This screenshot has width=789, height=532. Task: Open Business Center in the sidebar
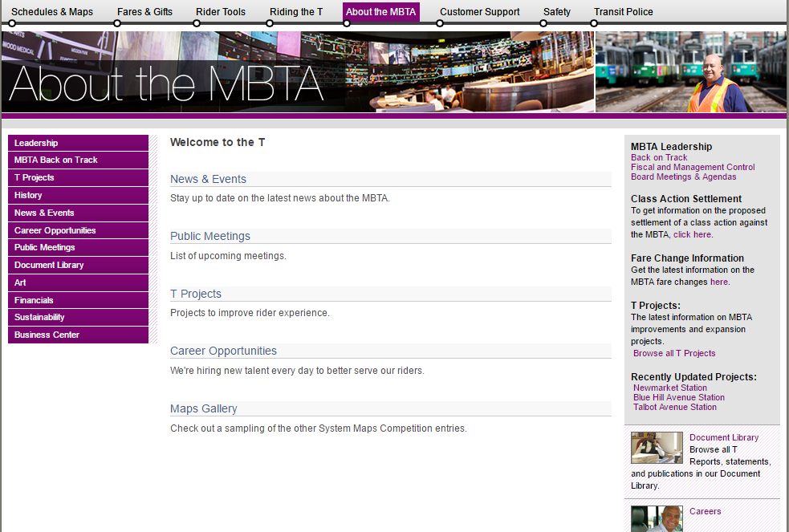pos(78,335)
